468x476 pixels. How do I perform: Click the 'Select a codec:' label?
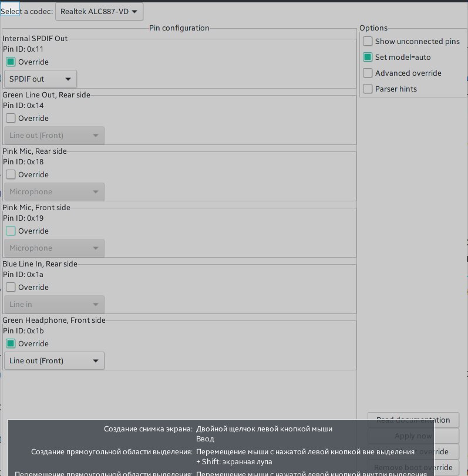click(x=26, y=12)
